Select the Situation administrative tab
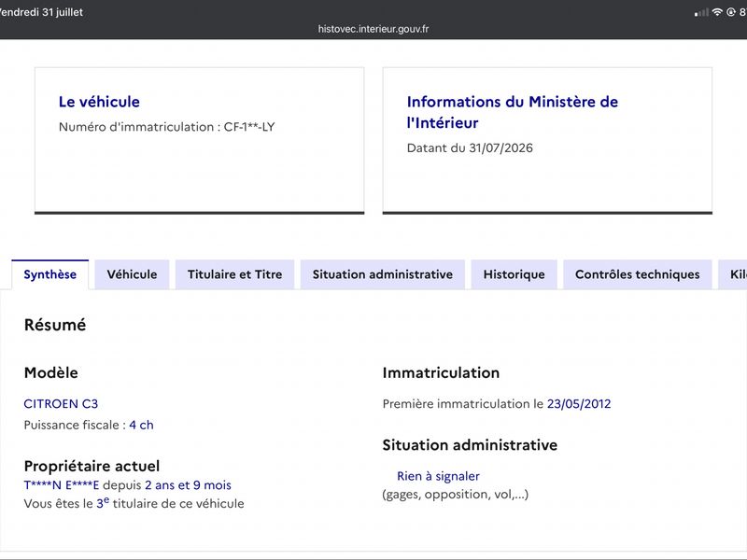This screenshot has height=560, width=747. point(383,274)
